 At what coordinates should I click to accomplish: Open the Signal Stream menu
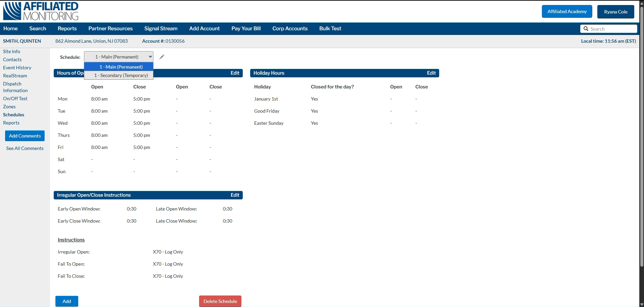pyautogui.click(x=161, y=29)
